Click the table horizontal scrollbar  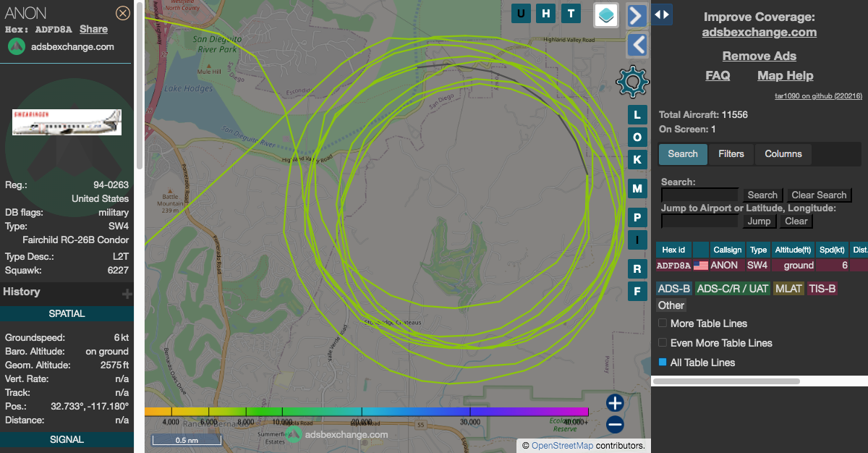[x=726, y=381]
